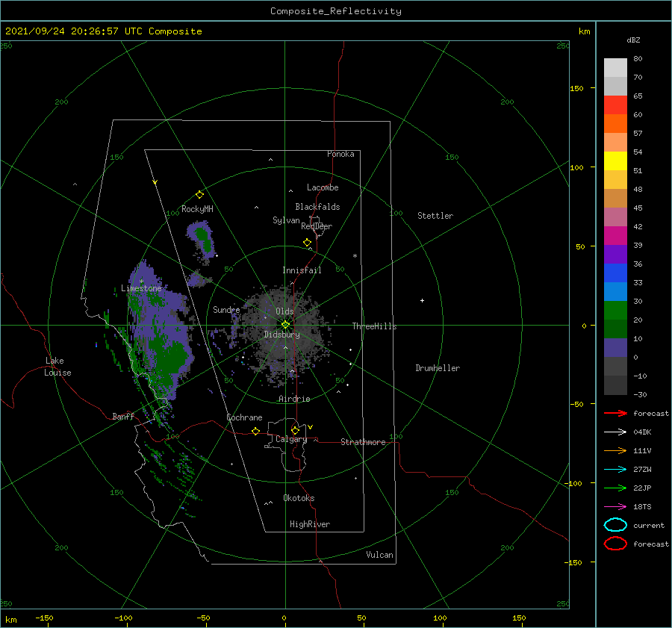Click the 'Okotoks' map label
This screenshot has height=628, width=672.
tap(299, 498)
